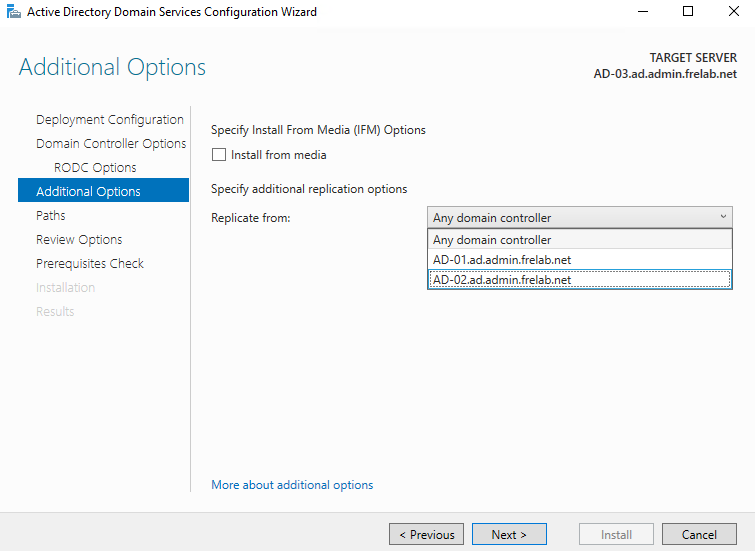This screenshot has height=551, width=755.
Task: Maximize the configuration wizard window
Action: coord(687,12)
